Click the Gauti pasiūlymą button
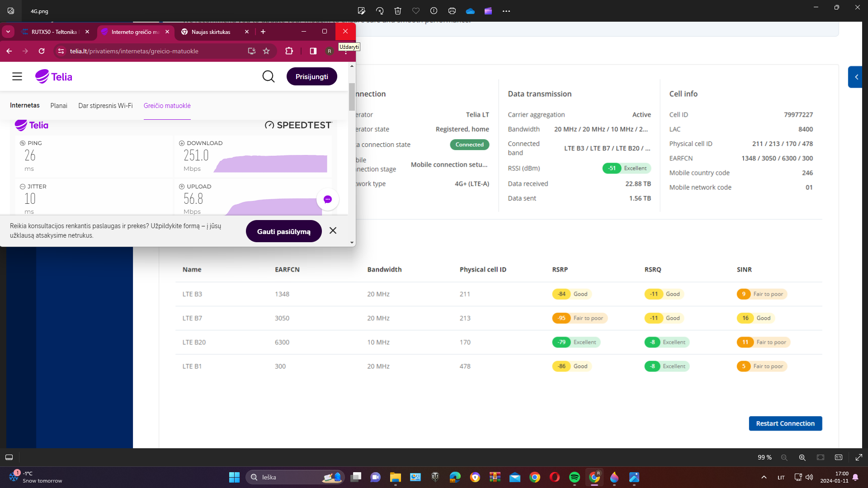 tap(284, 231)
